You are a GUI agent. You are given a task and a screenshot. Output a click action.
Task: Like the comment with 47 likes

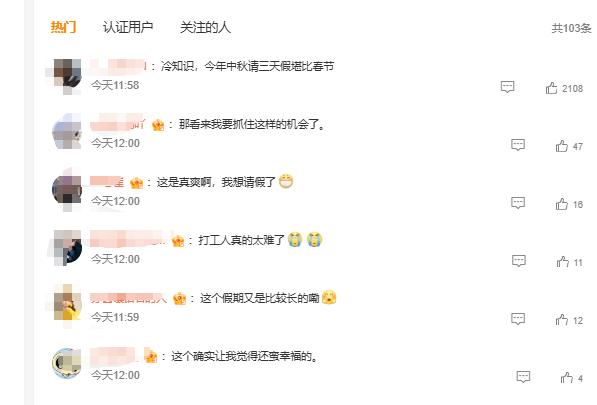(561, 146)
